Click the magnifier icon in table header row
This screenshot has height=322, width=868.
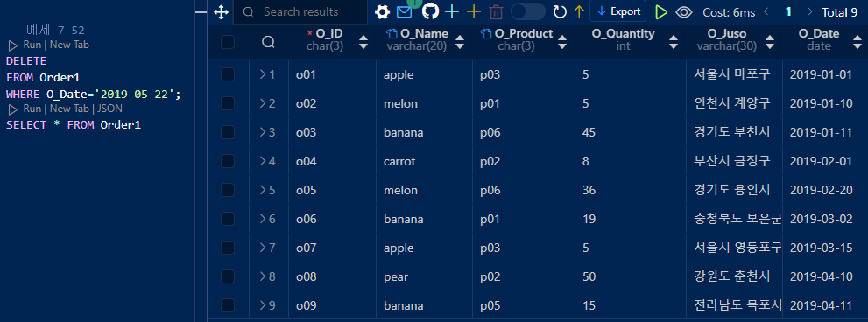pyautogui.click(x=269, y=42)
